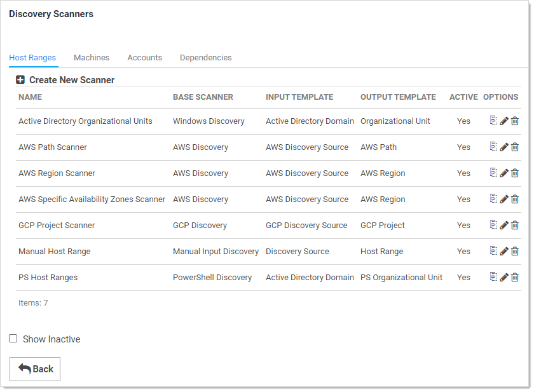The width and height of the screenshot is (534, 392).
Task: Copy the AWS Region Scanner entry
Action: 493,173
